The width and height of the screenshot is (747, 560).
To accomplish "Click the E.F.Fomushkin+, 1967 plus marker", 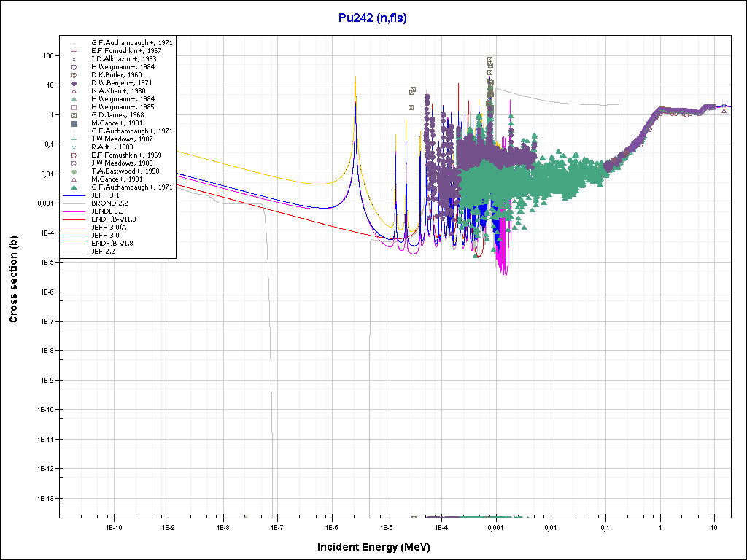I will [x=74, y=51].
